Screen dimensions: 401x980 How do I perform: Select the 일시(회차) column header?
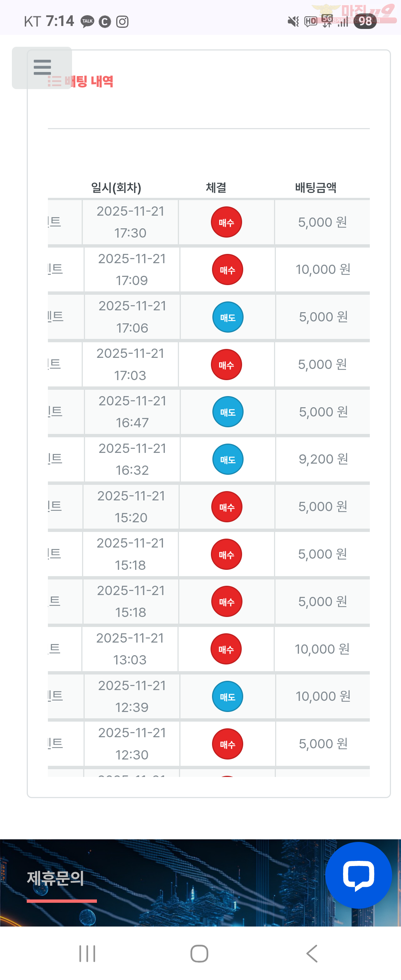click(x=116, y=187)
